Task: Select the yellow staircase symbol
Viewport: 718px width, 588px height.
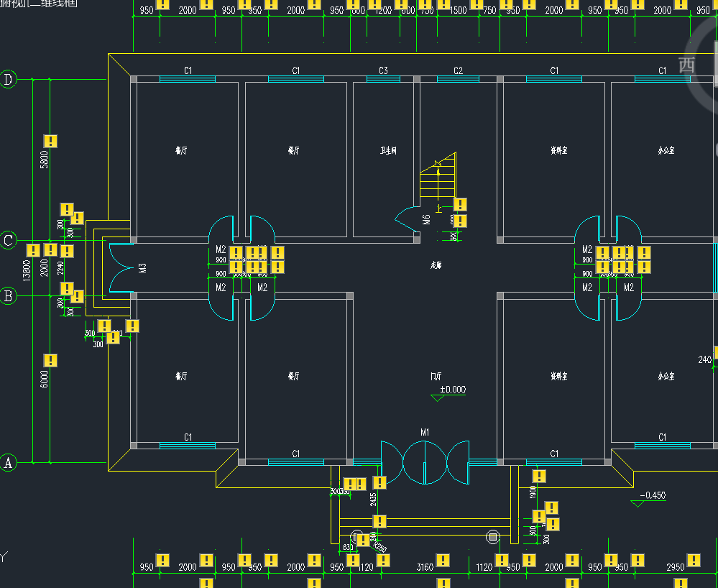Action: tap(438, 178)
